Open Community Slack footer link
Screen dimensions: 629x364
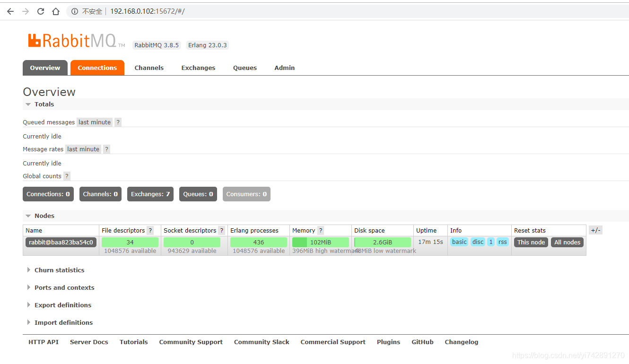262,342
